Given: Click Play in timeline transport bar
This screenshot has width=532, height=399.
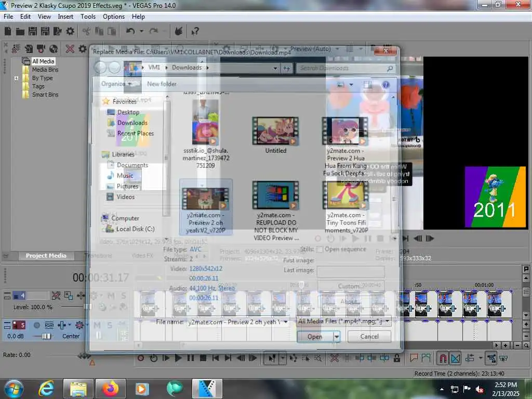Looking at the screenshot, I should [x=178, y=358].
